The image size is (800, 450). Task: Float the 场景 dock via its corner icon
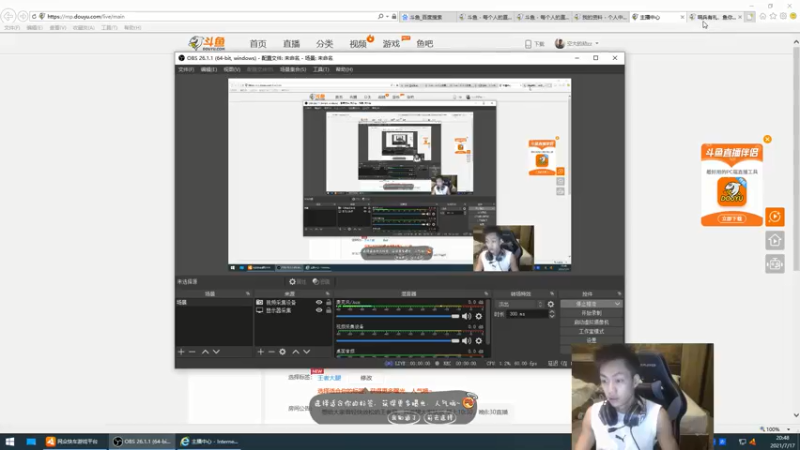point(248,294)
